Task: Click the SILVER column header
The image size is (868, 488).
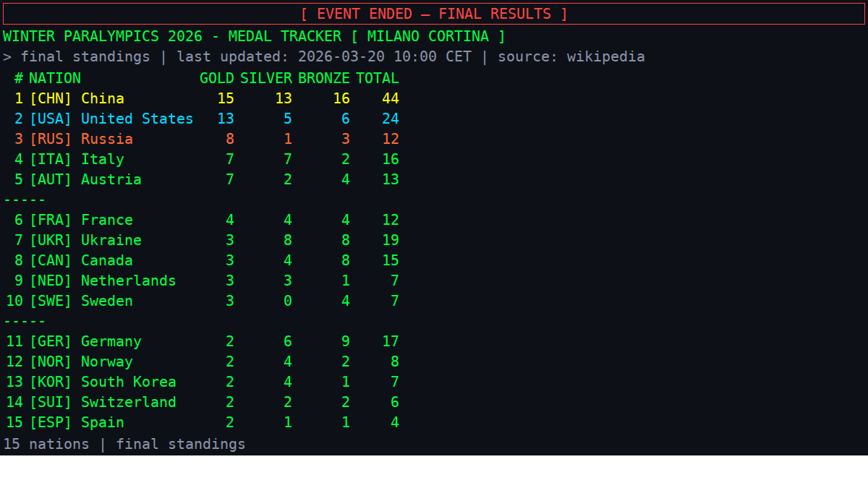Action: coord(265,78)
